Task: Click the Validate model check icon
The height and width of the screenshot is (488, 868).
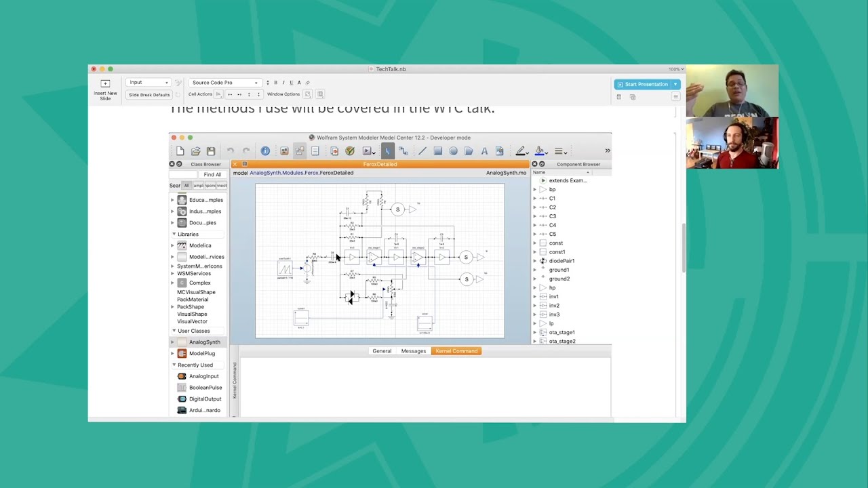Action: point(350,151)
